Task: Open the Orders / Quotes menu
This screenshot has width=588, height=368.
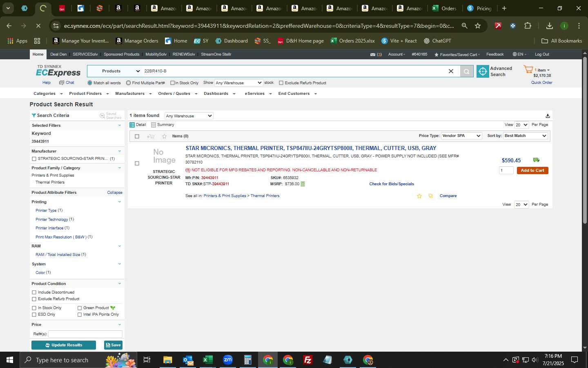Action: click(178, 94)
